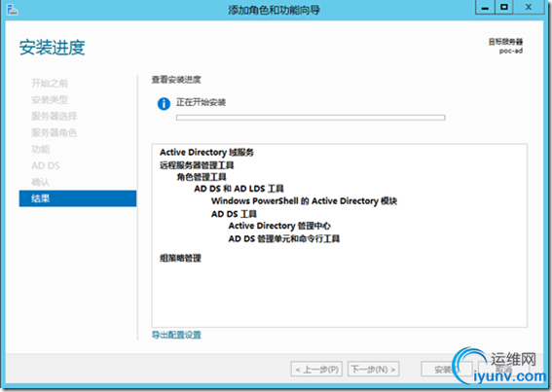
Task: Click the 下一步(N) button
Action: pyautogui.click(x=374, y=369)
